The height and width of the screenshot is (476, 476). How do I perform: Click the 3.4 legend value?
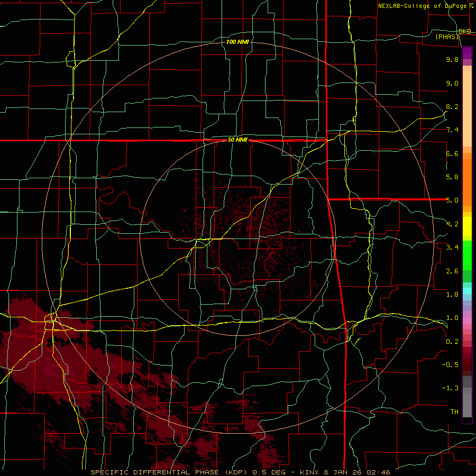[x=452, y=248]
